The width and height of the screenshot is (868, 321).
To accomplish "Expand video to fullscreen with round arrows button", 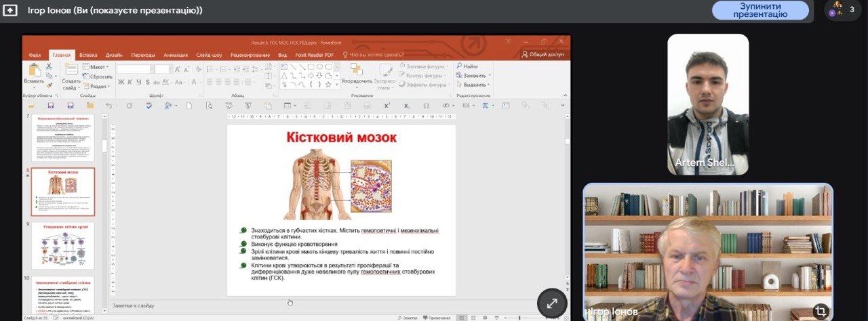I will click(x=551, y=303).
